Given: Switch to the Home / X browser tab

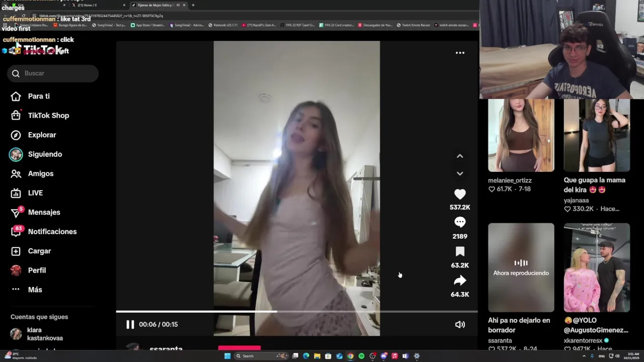Looking at the screenshot, I should [x=98, y=5].
